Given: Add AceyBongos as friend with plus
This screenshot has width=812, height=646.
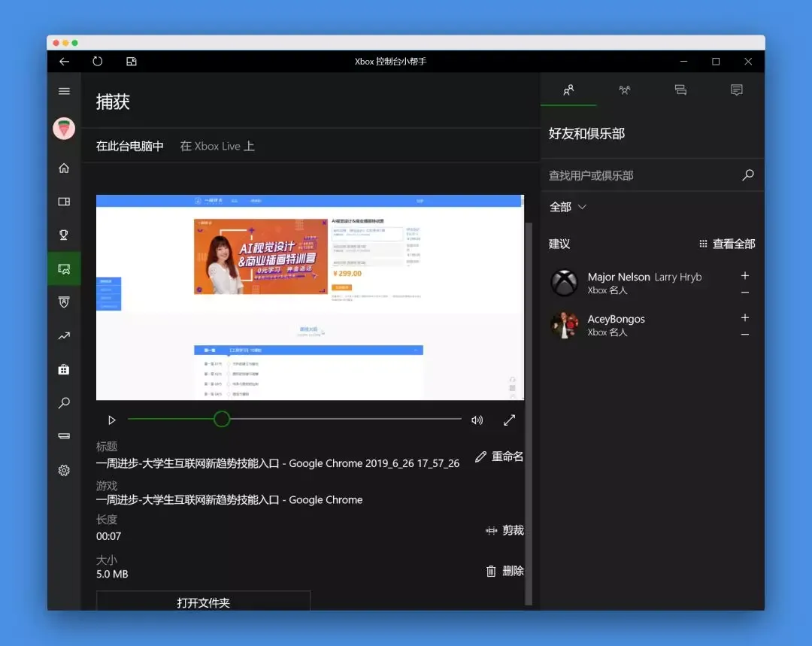Looking at the screenshot, I should 744,317.
